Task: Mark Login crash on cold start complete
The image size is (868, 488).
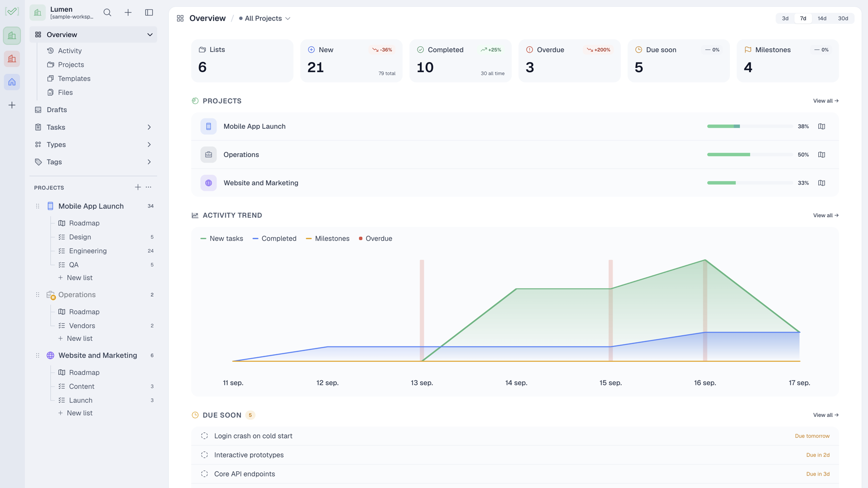Action: (x=204, y=436)
